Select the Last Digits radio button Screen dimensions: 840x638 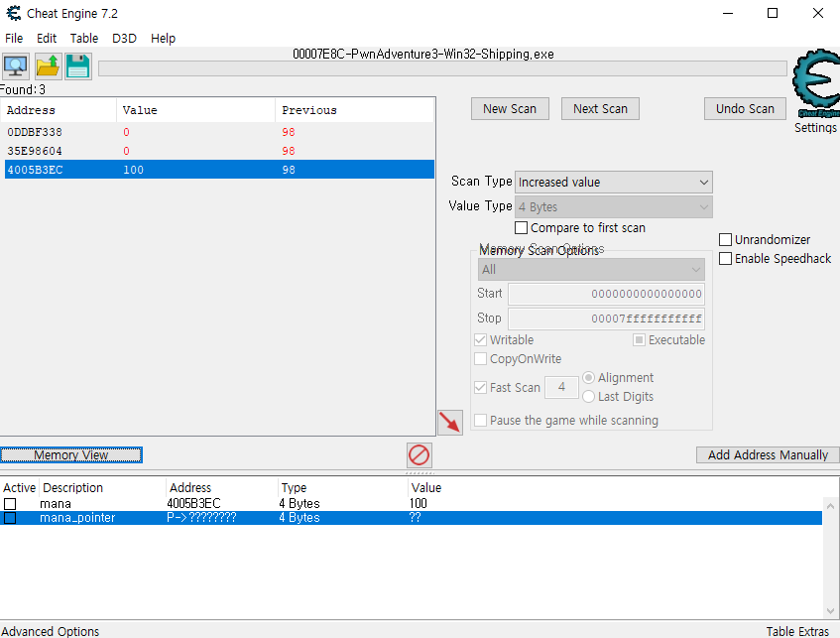pos(588,397)
